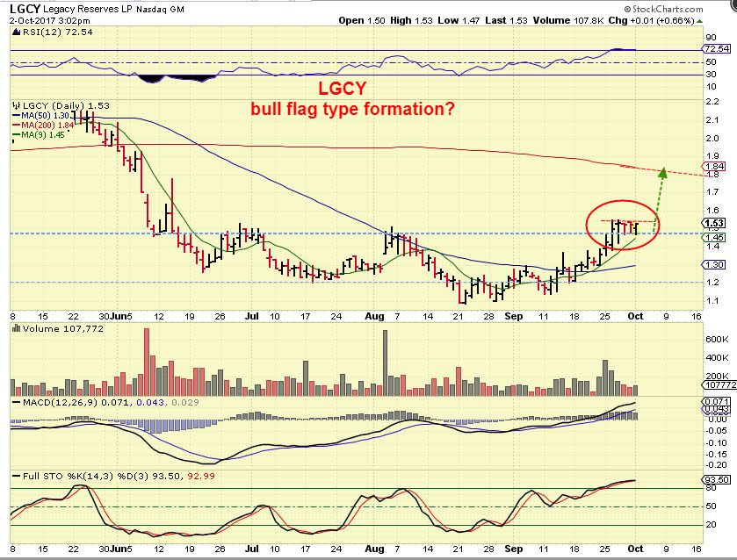Click the 400K level on the volume axis
Viewport: 737px width, 560px height.
(717, 357)
